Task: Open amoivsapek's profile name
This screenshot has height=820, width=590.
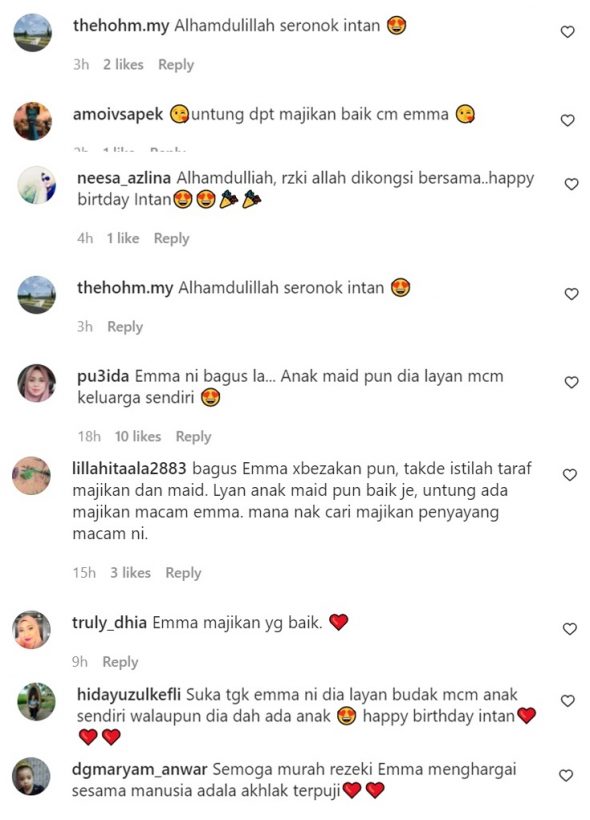Action: [118, 115]
